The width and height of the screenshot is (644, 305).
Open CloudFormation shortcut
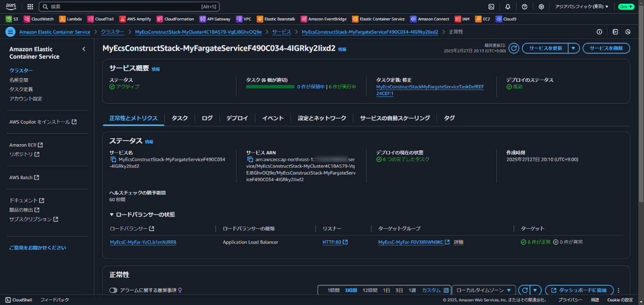click(x=175, y=19)
